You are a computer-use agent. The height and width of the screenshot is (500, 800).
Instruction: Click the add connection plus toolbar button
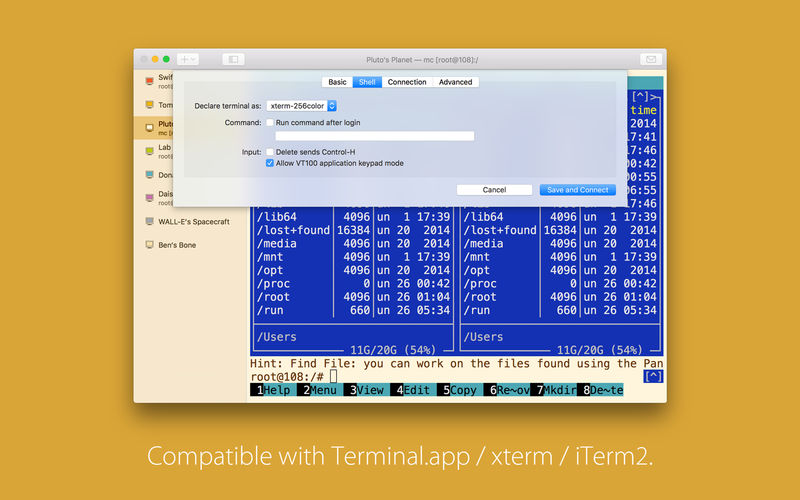[184, 60]
